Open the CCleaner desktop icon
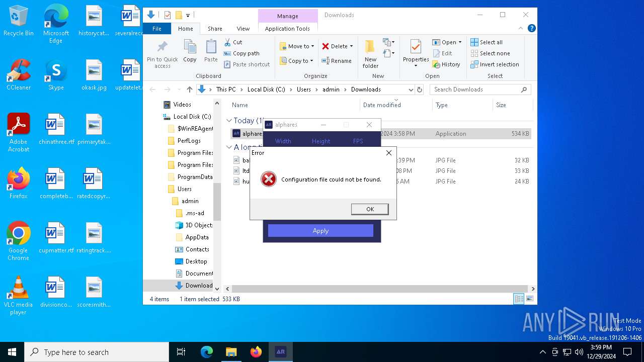The height and width of the screenshot is (362, 644). [x=18, y=75]
